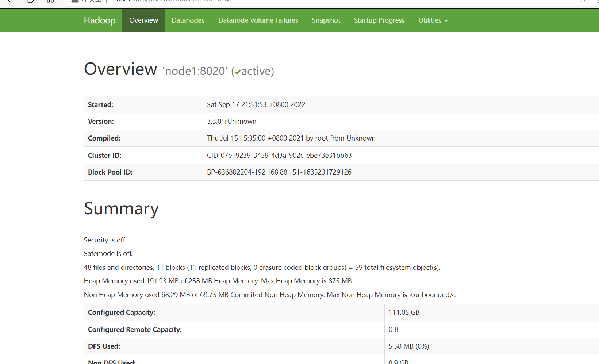Click the Summary section heading
The height and width of the screenshot is (364, 599).
121,209
